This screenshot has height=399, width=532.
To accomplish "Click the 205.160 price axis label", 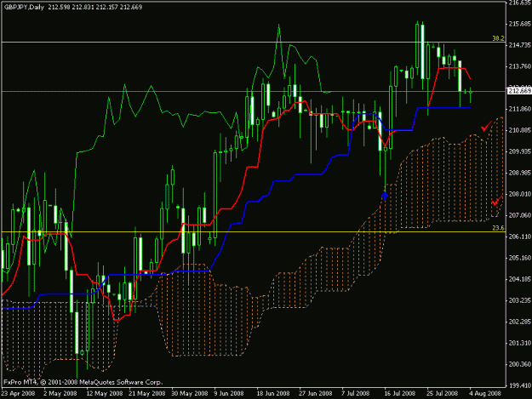I will [520, 258].
